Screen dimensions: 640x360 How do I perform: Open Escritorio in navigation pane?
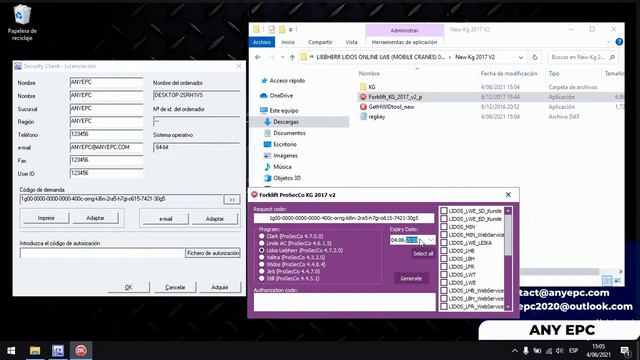click(x=284, y=144)
